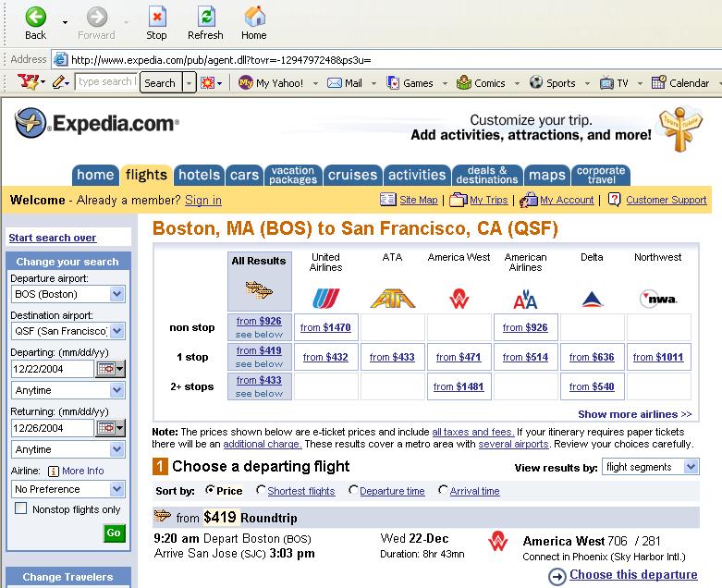Click the Refresh page icon
This screenshot has width=722, height=588.
pos(205,17)
